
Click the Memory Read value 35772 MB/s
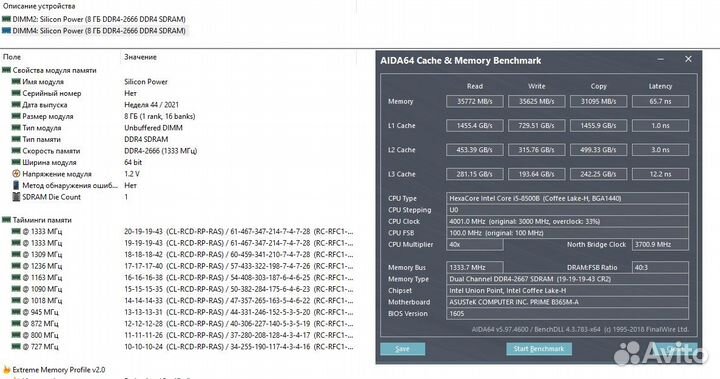(475, 101)
